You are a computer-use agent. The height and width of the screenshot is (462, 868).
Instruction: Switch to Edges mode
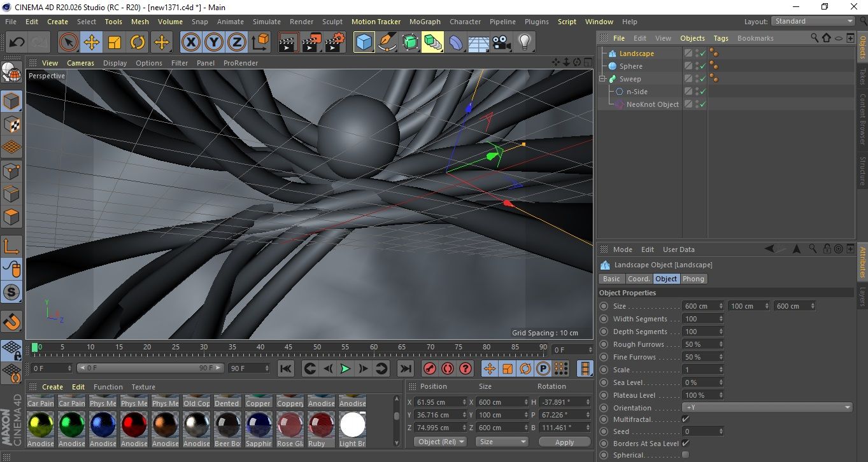(12, 193)
